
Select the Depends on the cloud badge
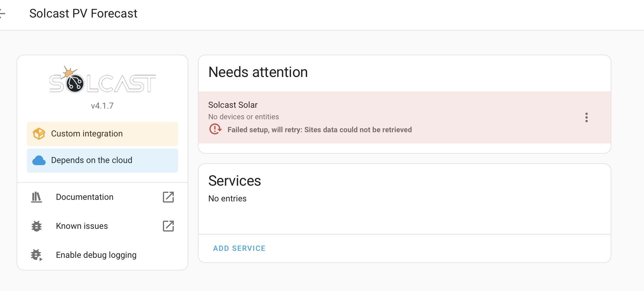[102, 161]
